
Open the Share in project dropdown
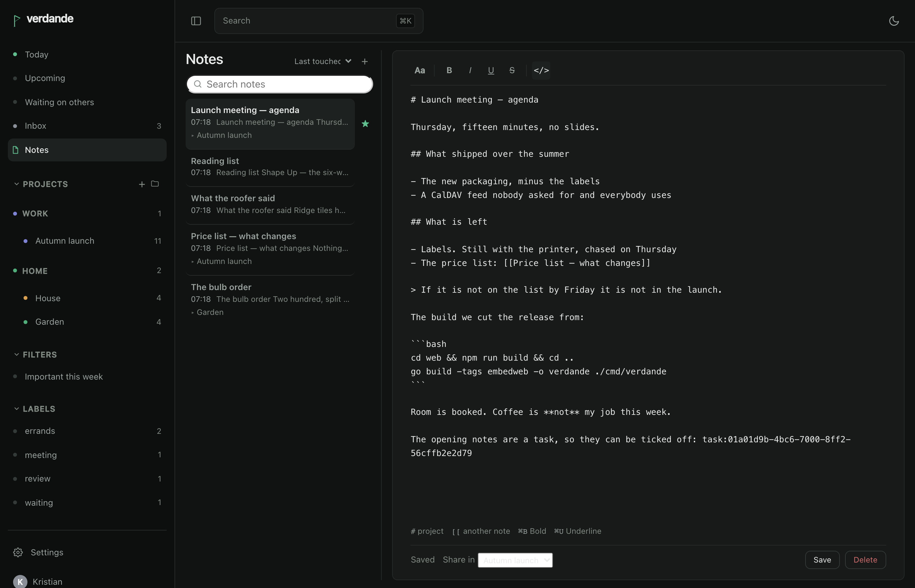515,560
